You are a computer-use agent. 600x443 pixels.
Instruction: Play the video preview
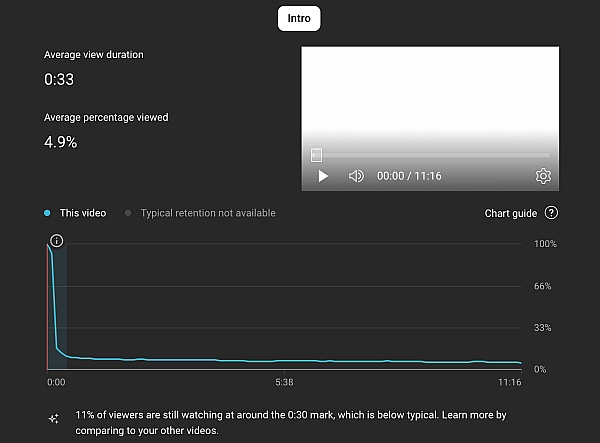(323, 176)
